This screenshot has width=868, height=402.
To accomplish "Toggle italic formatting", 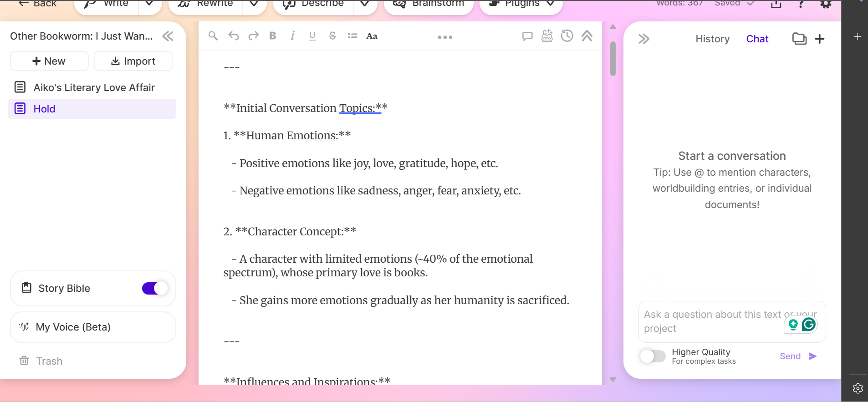I will [x=292, y=36].
